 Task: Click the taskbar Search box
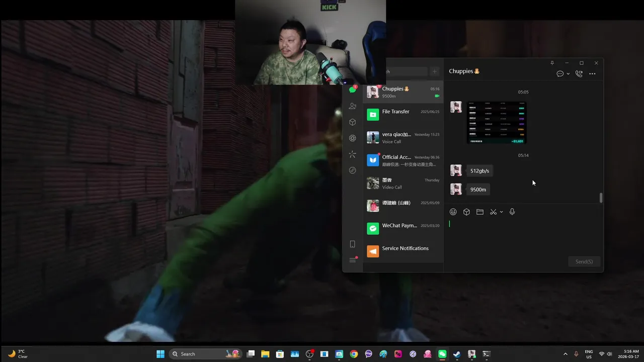(x=205, y=354)
